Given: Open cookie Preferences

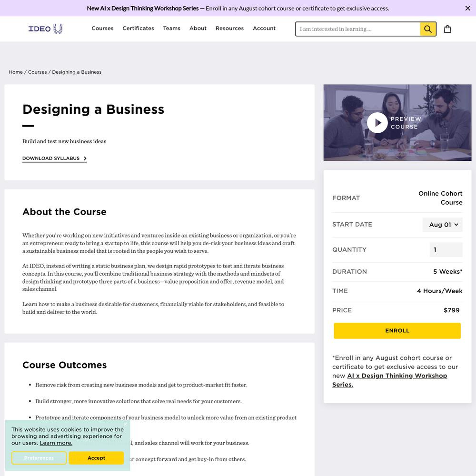Looking at the screenshot, I should tap(39, 458).
